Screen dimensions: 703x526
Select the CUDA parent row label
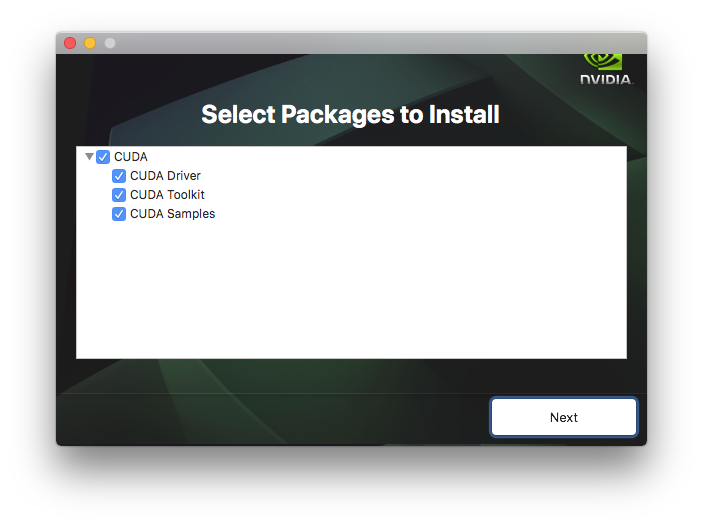pos(130,157)
